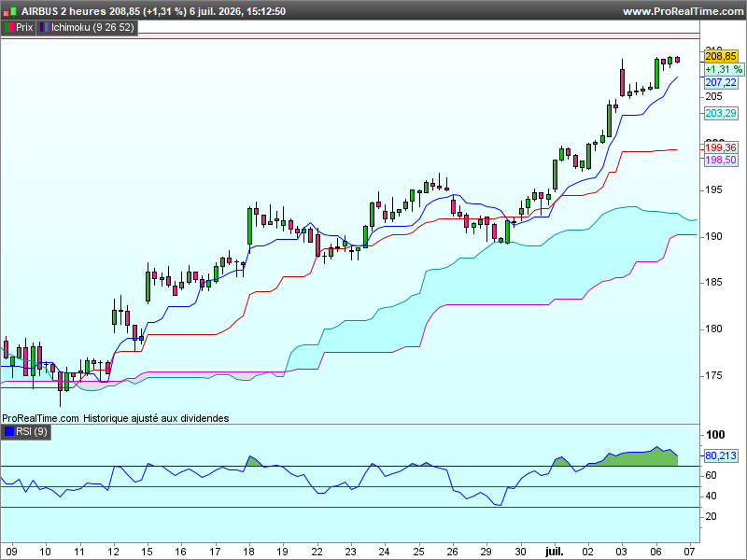Click the 205 level on price axis
This screenshot has height=560, width=747.
pyautogui.click(x=713, y=97)
